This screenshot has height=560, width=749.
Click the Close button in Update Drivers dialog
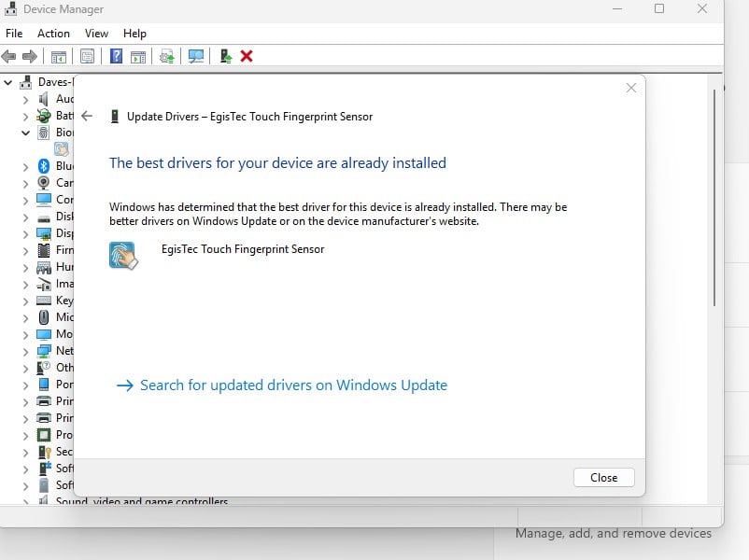click(x=604, y=478)
